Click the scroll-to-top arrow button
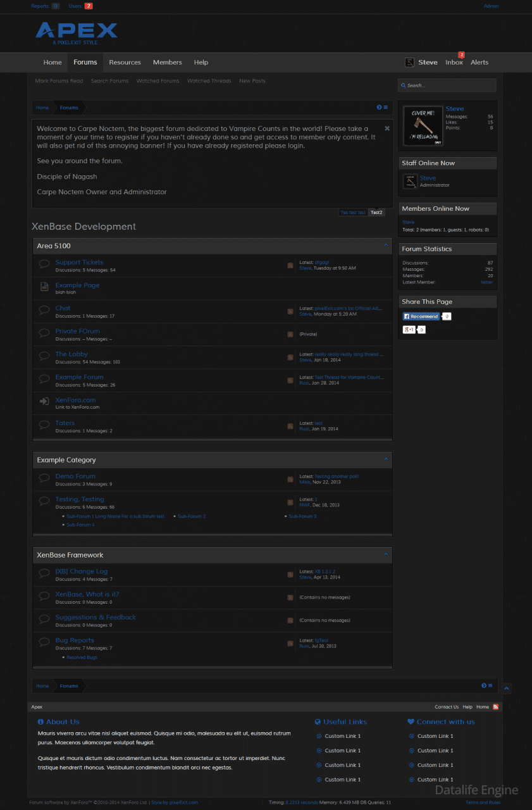This screenshot has height=810, width=532. coord(507,688)
